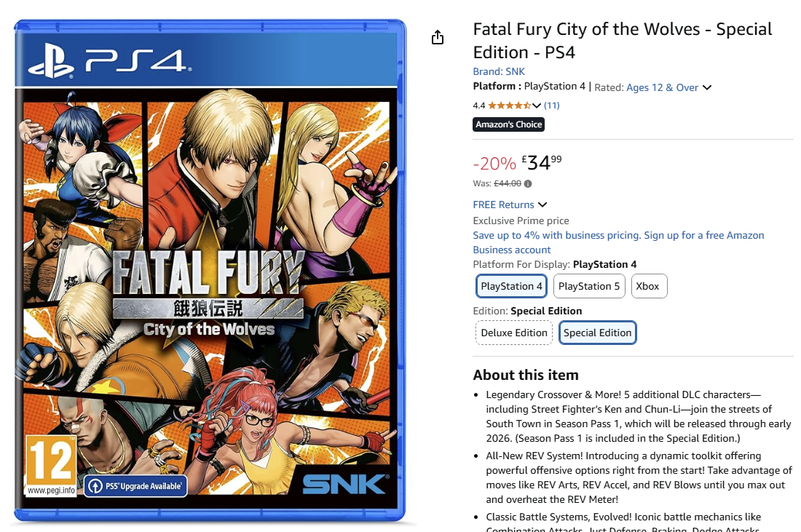
Task: Click the SNK logo on the game cover
Action: click(x=344, y=485)
